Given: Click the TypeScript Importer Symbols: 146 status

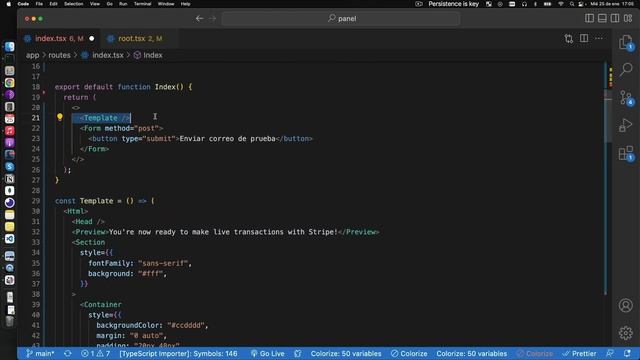Looking at the screenshot, I should pos(178,353).
